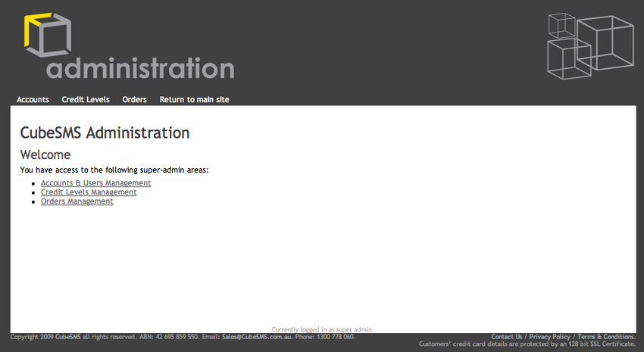Image resolution: width=644 pixels, height=352 pixels.
Task: Click the Welcome subheading
Action: coord(45,154)
